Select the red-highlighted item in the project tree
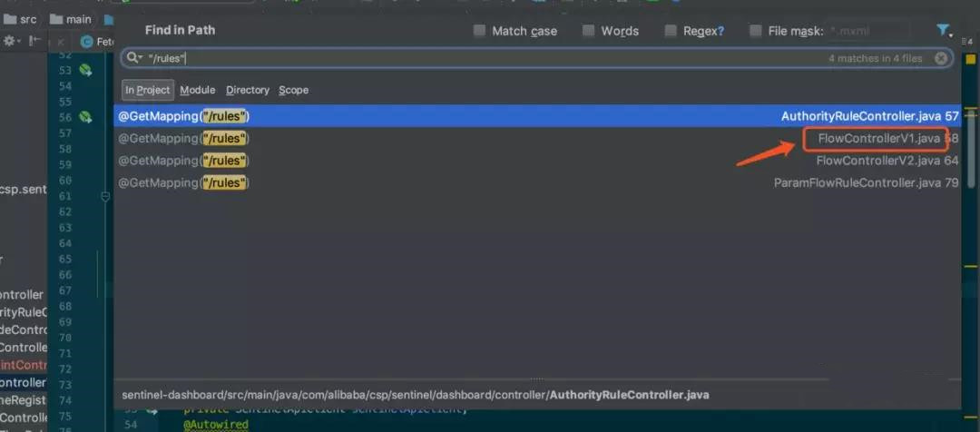This screenshot has height=432, width=980. [x=23, y=365]
